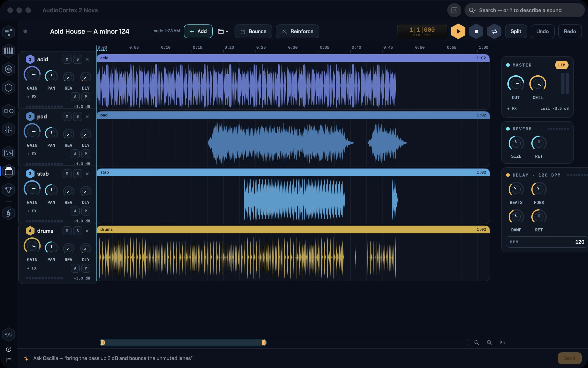This screenshot has width=588, height=368.
Task: Open the sine wave icon in sidebar
Action: [x=9, y=334]
